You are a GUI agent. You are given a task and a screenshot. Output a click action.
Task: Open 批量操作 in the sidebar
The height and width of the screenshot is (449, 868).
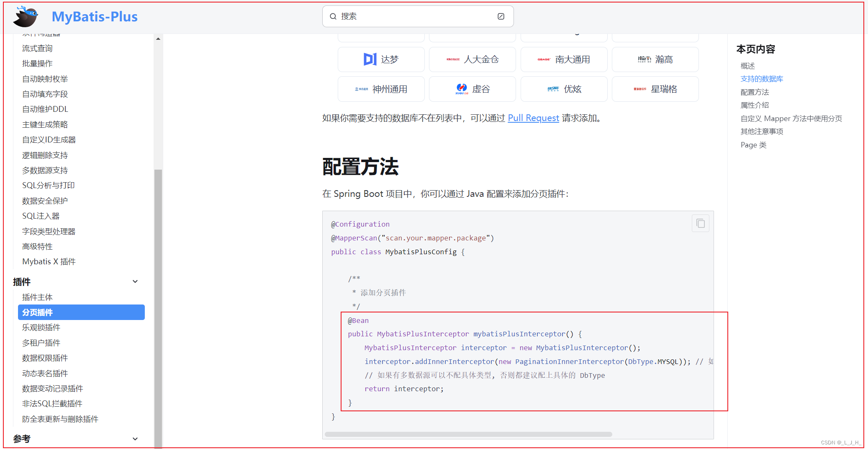[37, 64]
